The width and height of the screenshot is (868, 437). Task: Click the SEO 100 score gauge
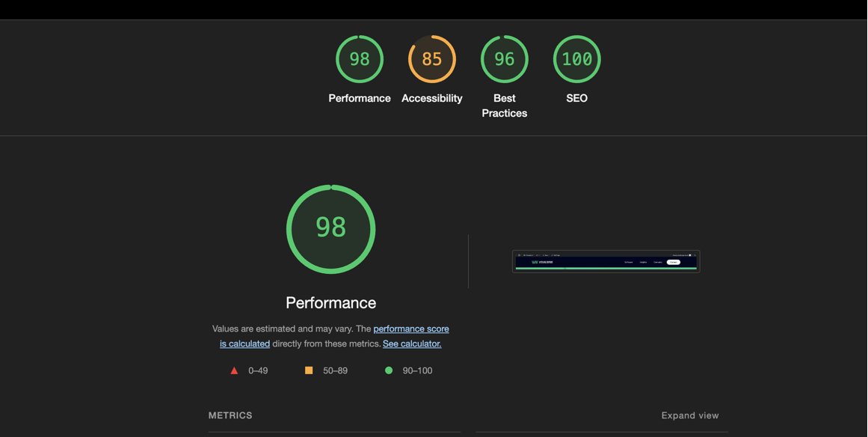pyautogui.click(x=577, y=58)
